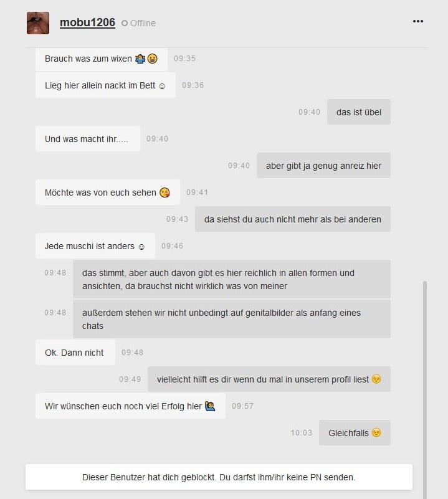This screenshot has width=448, height=499.
Task: Open the three-dot options menu
Action: [417, 21]
